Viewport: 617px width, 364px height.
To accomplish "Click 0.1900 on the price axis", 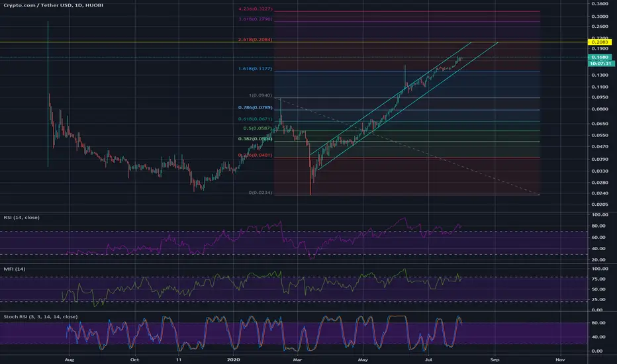I will [600, 49].
